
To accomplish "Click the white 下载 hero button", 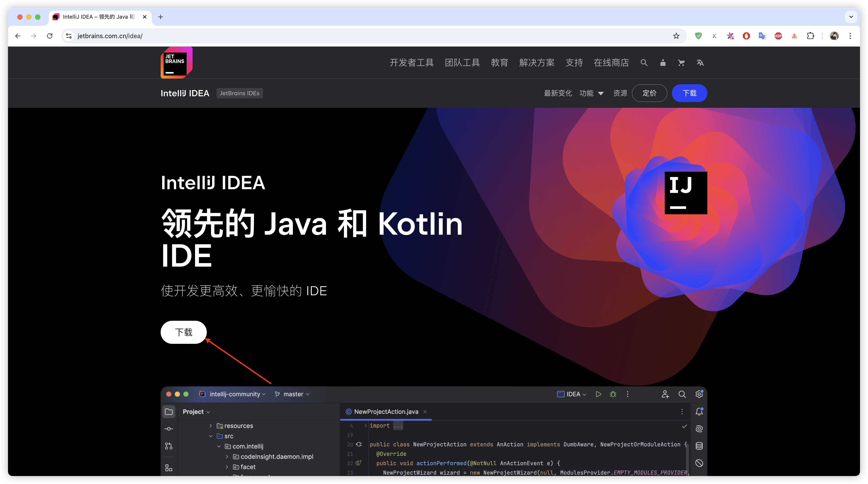I will pyautogui.click(x=184, y=332).
